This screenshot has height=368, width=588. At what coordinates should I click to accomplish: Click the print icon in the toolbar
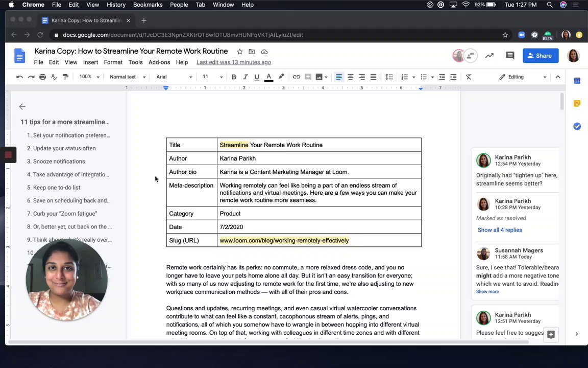[42, 77]
